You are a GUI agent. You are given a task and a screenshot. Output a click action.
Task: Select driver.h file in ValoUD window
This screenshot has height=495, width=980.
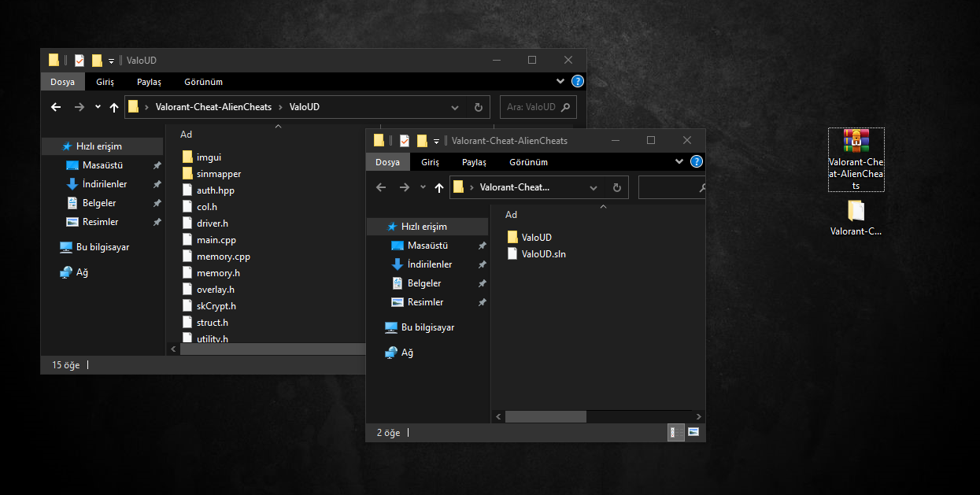pyautogui.click(x=205, y=223)
